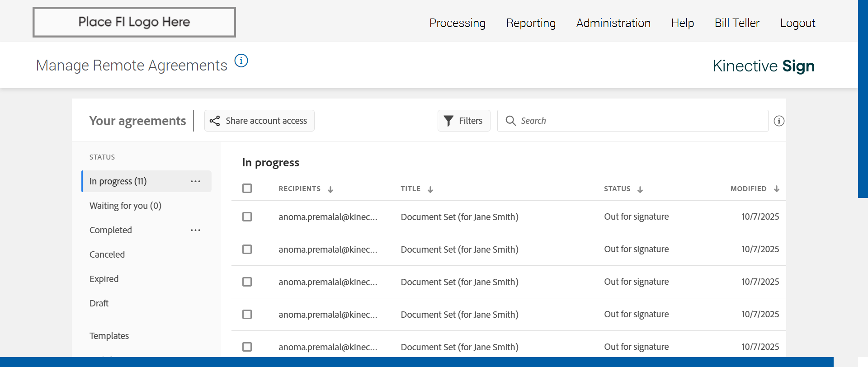Open three-dot menu for In progress
The image size is (868, 367).
click(195, 182)
